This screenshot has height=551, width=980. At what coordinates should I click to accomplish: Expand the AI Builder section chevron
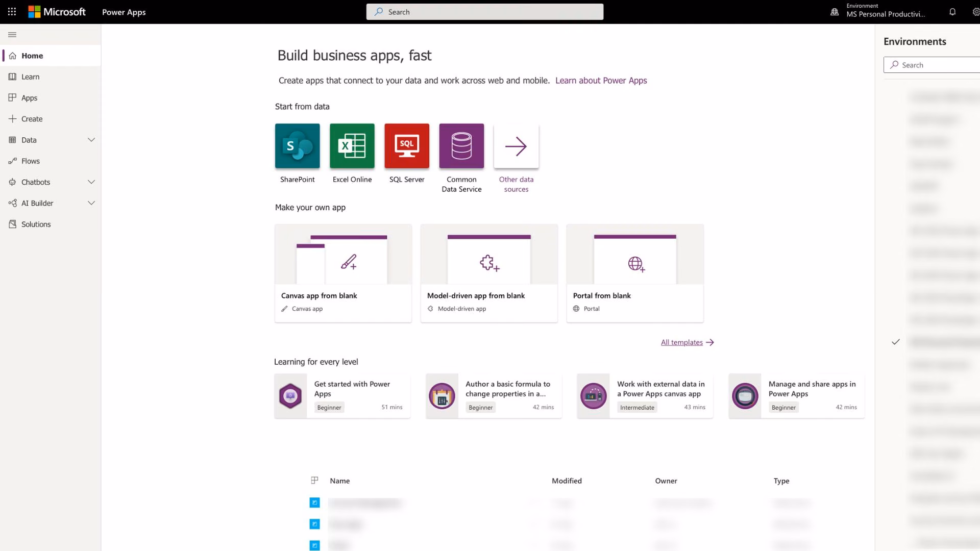pyautogui.click(x=91, y=203)
